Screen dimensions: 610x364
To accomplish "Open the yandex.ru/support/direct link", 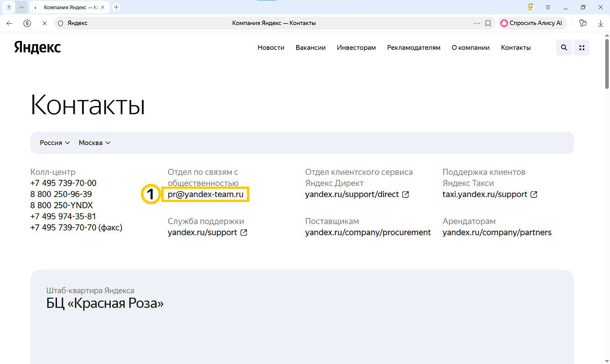I will [x=352, y=194].
